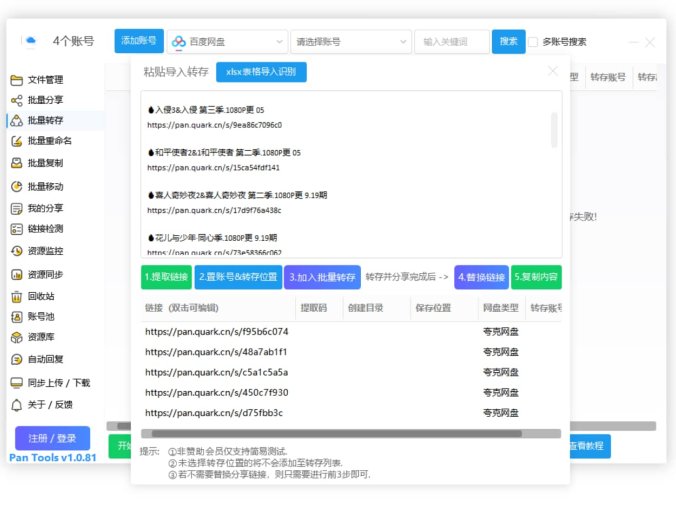Open the 链接检测 check icon
676x508 pixels.
tap(16, 229)
